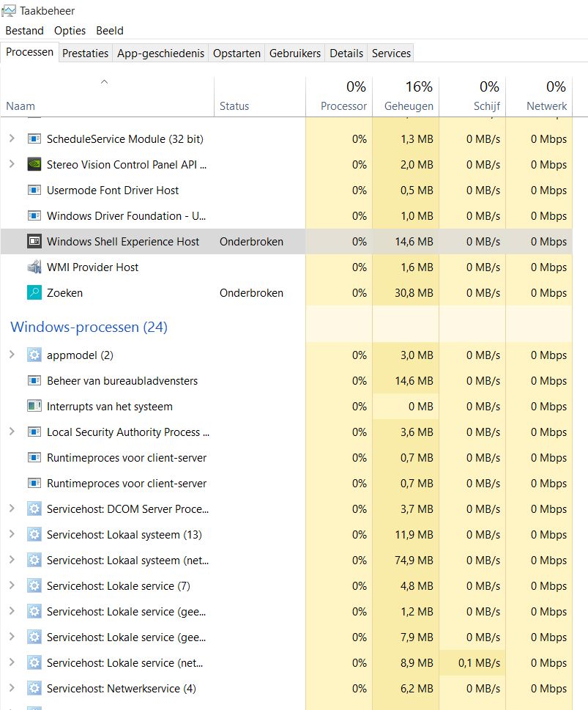Screen dimensions: 588x710
Task: Switch to the Prestaties tab
Action: tap(85, 53)
